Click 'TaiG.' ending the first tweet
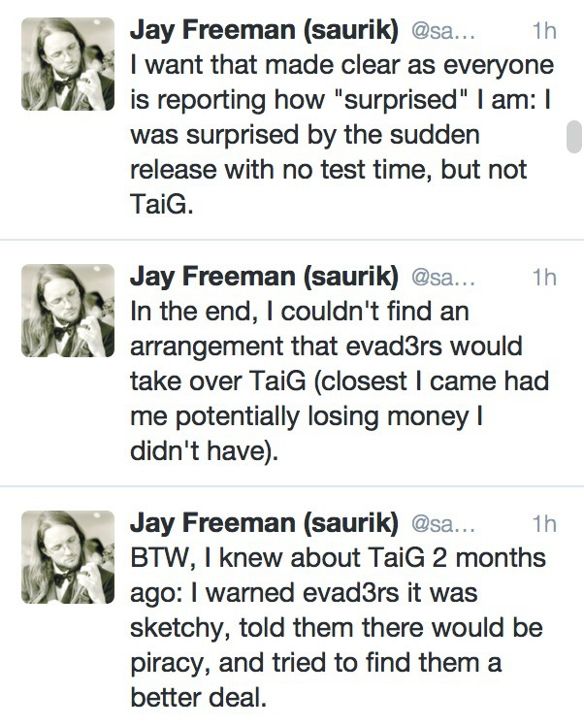584x728 pixels. click(161, 204)
